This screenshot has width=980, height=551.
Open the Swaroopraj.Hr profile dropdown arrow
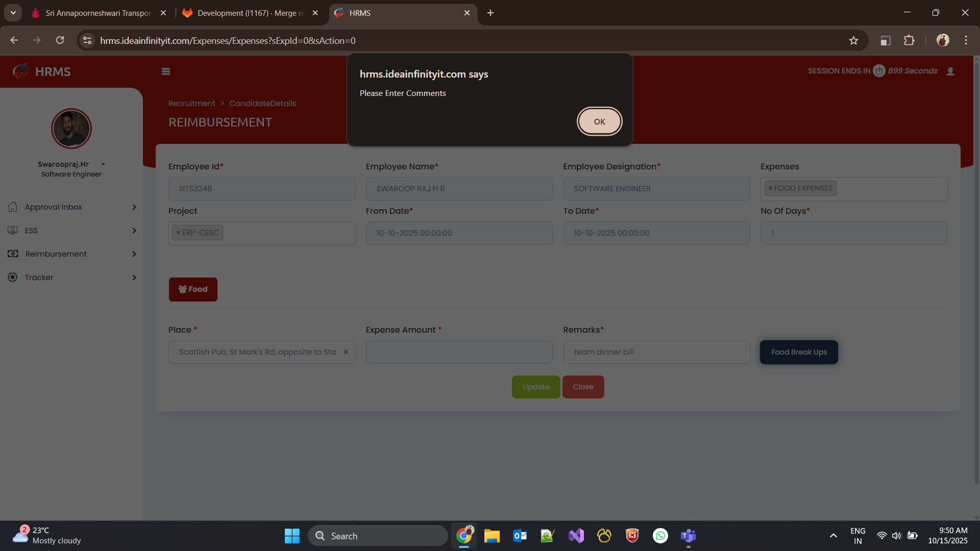point(103,164)
